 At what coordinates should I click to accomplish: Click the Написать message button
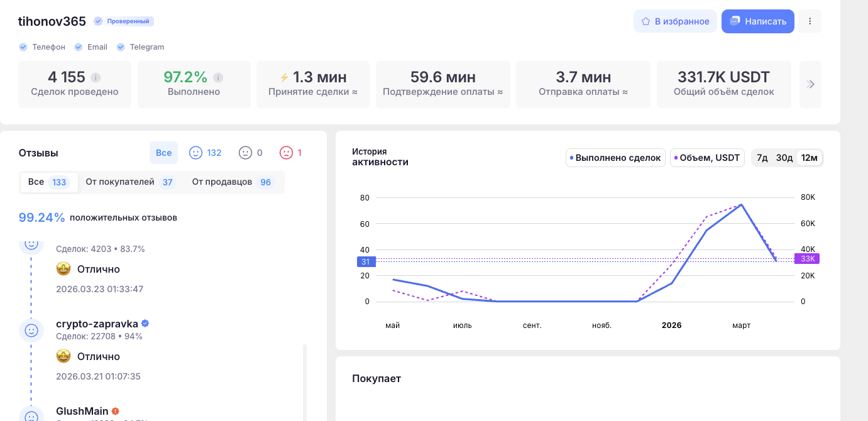point(757,21)
